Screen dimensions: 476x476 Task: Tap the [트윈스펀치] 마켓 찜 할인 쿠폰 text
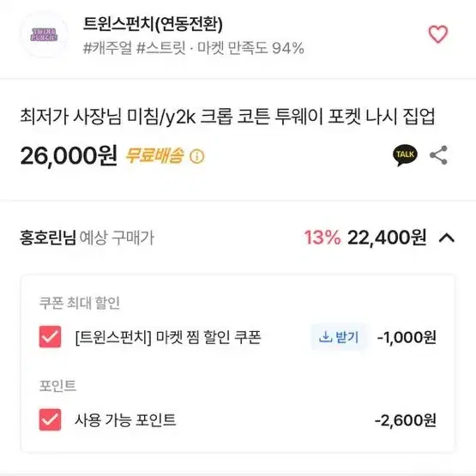coord(168,337)
